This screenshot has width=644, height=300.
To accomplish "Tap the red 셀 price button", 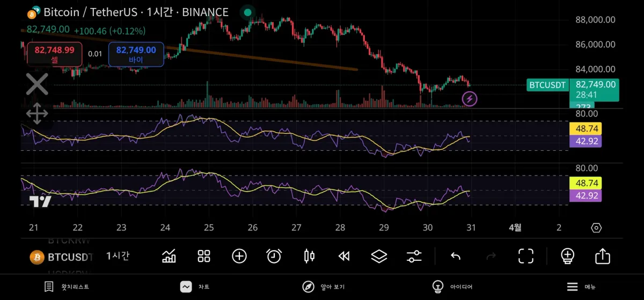I will pos(55,54).
